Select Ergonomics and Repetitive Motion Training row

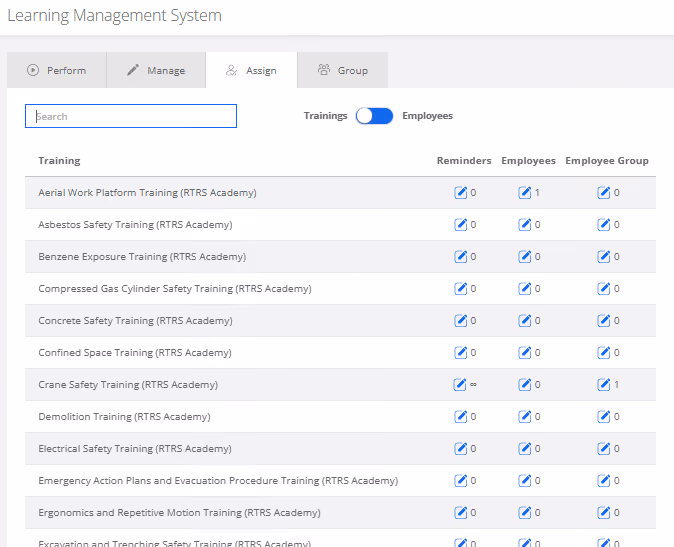tap(340, 513)
